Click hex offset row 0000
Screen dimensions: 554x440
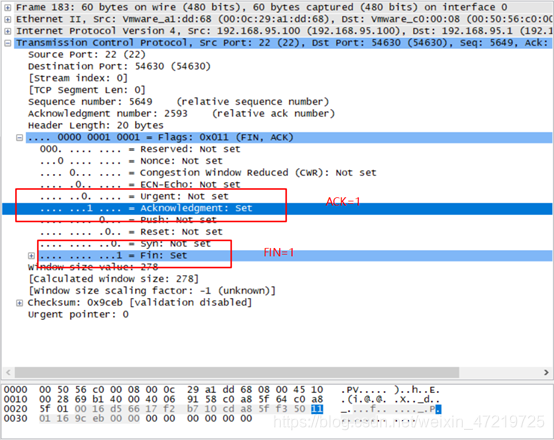(x=16, y=390)
